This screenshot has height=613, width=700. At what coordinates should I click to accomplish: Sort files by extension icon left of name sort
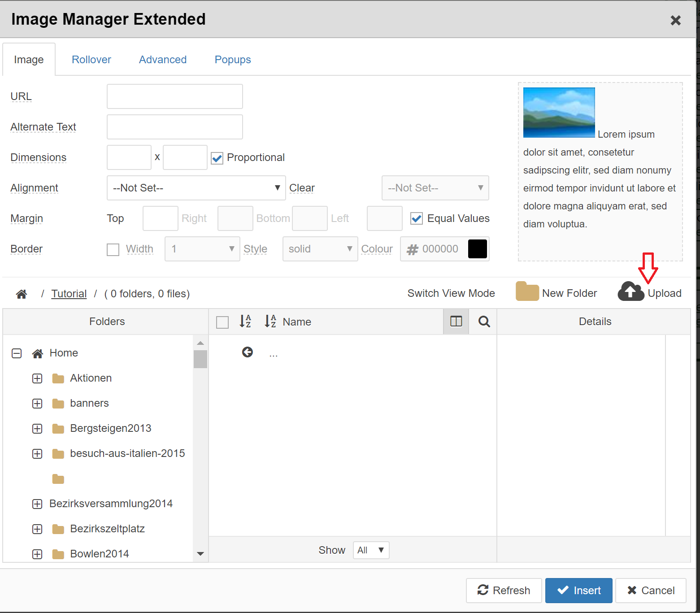click(245, 321)
